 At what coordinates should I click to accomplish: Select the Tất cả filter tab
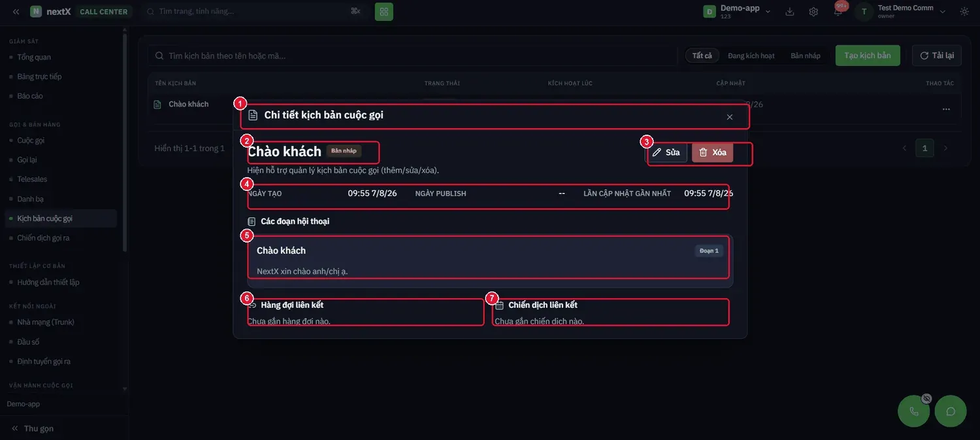coord(702,56)
